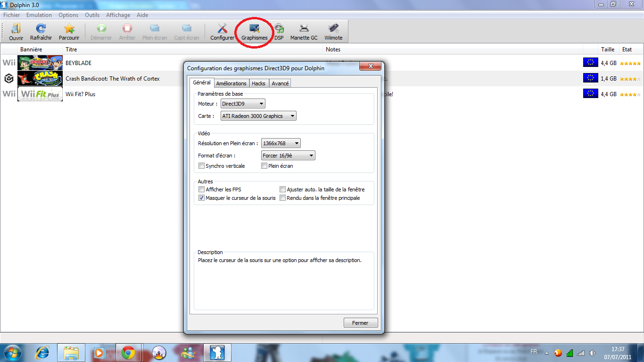Switch to the Améliorations tab
644x362 pixels.
click(x=231, y=83)
